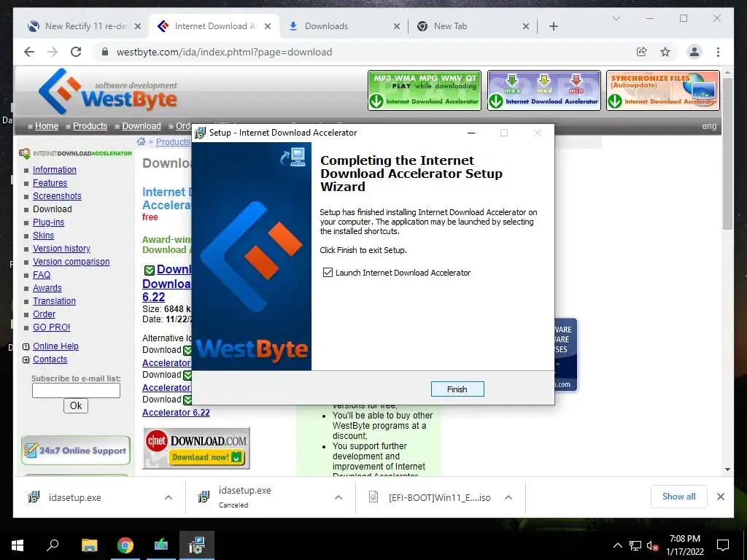The width and height of the screenshot is (747, 560).
Task: Open the cnet Download.com Download now badge
Action: pyautogui.click(x=196, y=448)
